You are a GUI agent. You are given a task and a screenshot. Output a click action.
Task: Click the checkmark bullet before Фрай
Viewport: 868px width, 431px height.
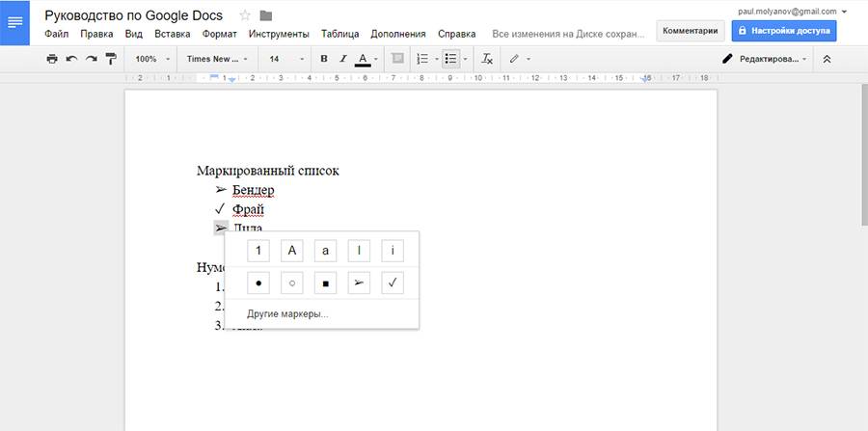click(x=220, y=208)
